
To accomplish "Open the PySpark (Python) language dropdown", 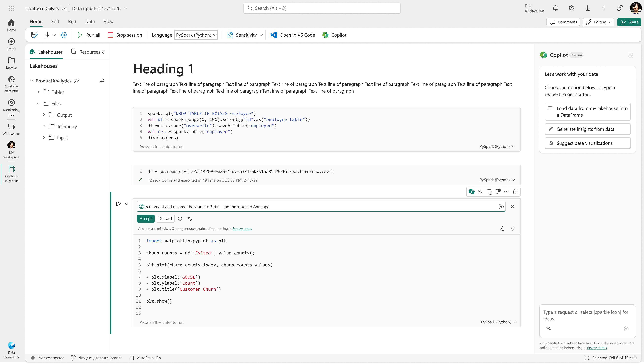I will 196,35.
